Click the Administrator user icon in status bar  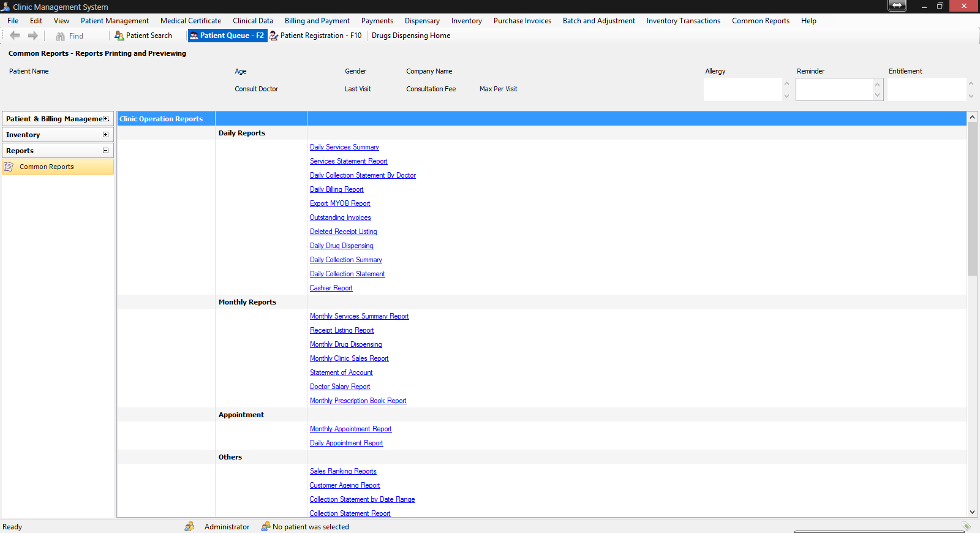pyautogui.click(x=190, y=526)
